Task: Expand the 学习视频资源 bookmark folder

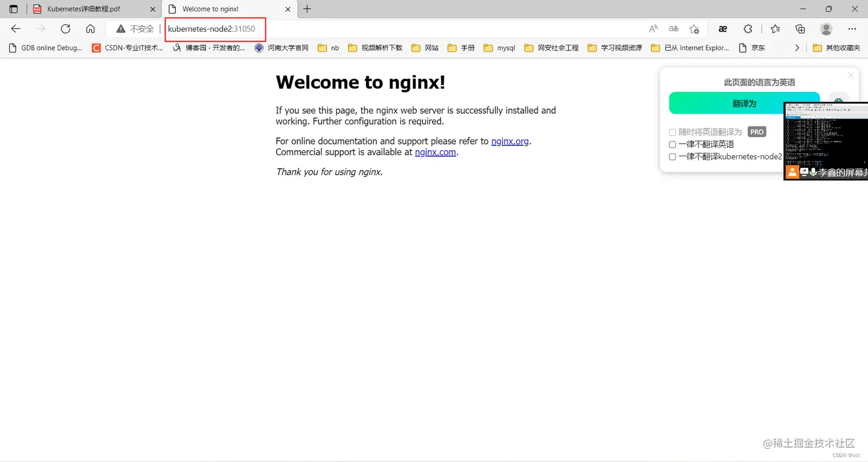Action: [615, 48]
